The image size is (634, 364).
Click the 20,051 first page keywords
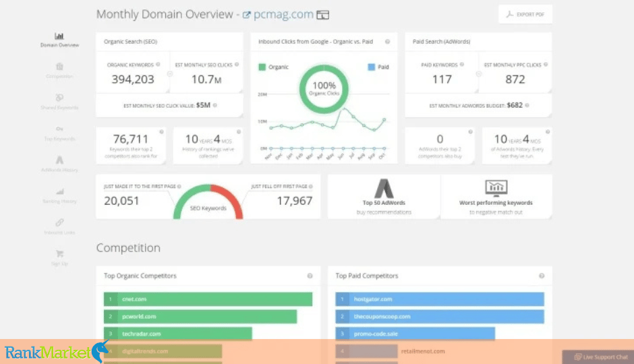(x=121, y=201)
